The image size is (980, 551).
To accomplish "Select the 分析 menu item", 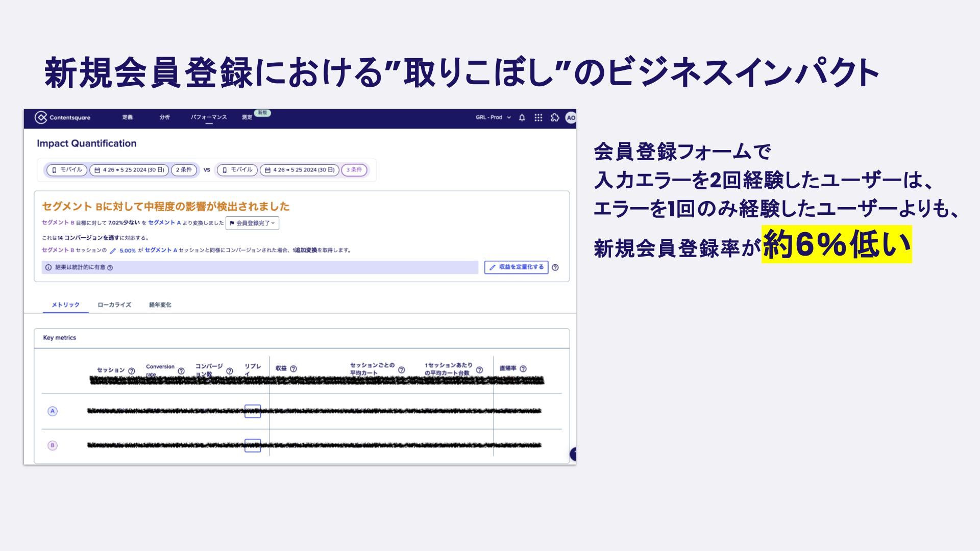I will (164, 117).
